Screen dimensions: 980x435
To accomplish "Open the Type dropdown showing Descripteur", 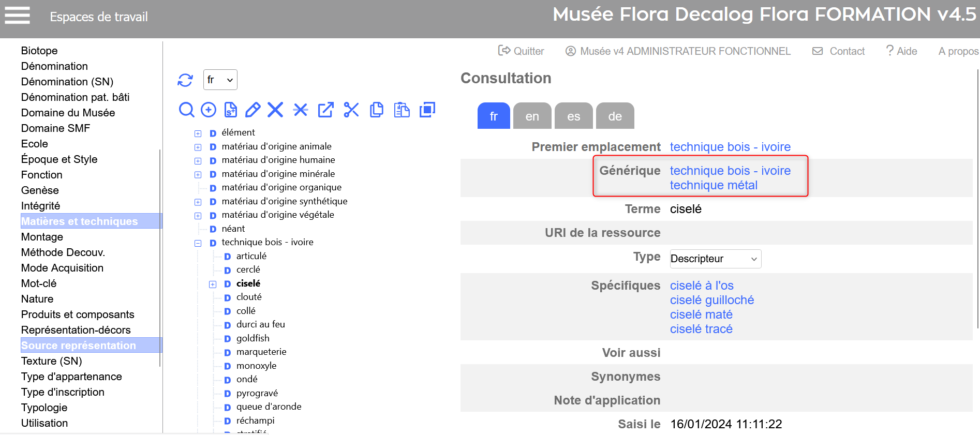I will (715, 259).
